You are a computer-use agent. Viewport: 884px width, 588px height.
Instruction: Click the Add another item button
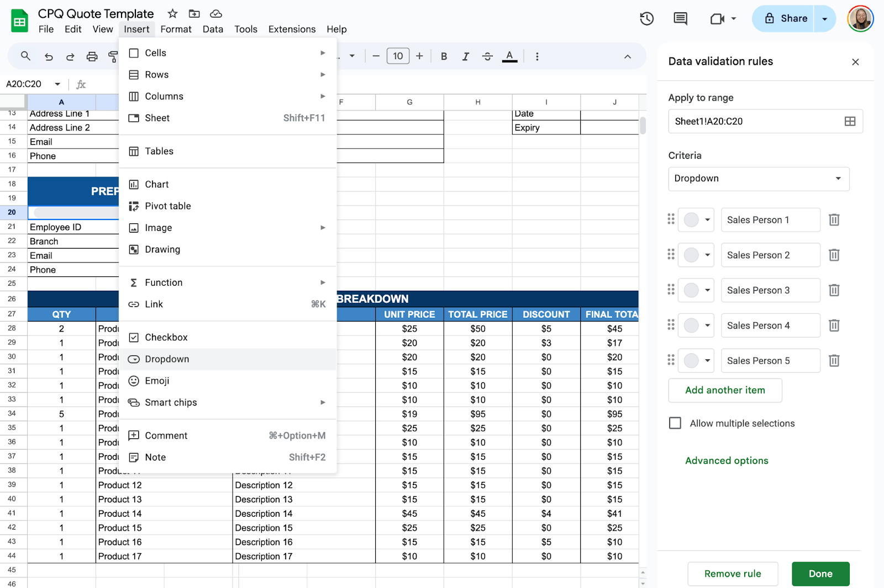[x=725, y=390]
